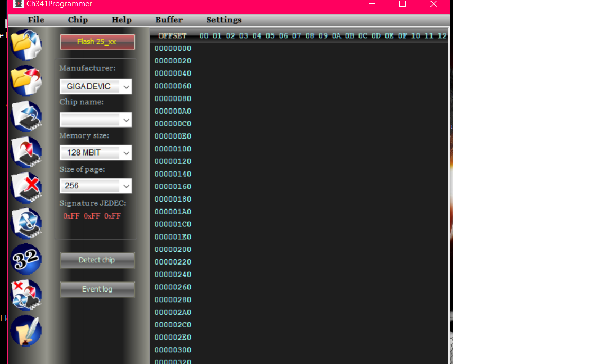The width and height of the screenshot is (610, 364).
Task: Click the OFFSET column header
Action: click(x=172, y=36)
